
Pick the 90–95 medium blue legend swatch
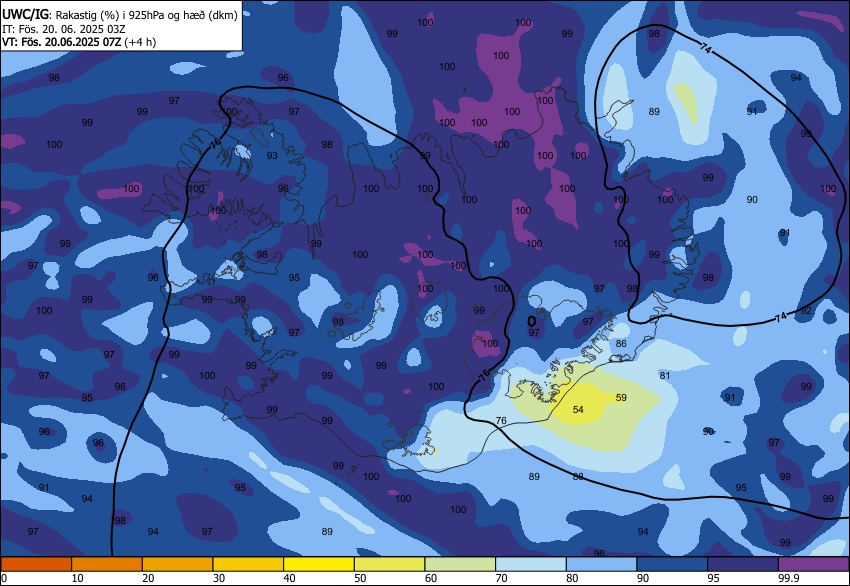pos(672,564)
